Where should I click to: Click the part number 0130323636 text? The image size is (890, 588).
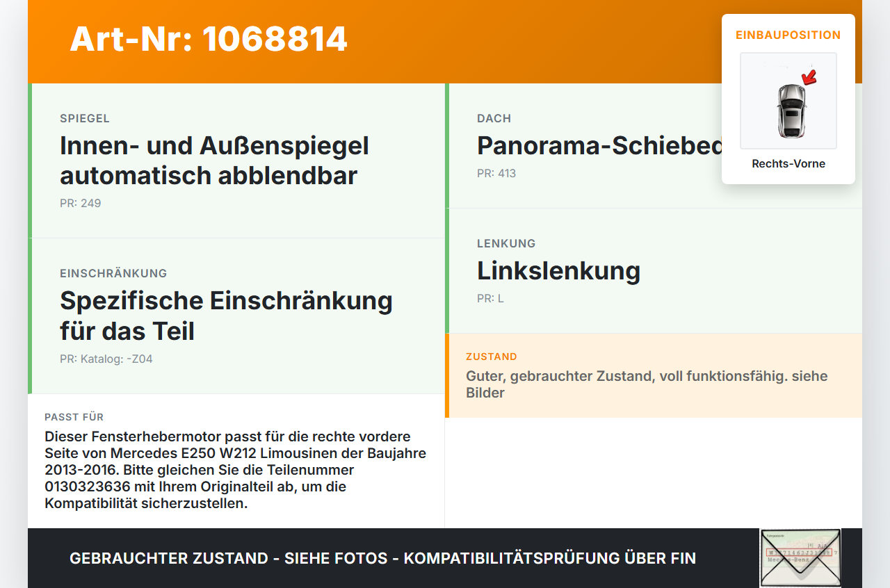(x=88, y=487)
